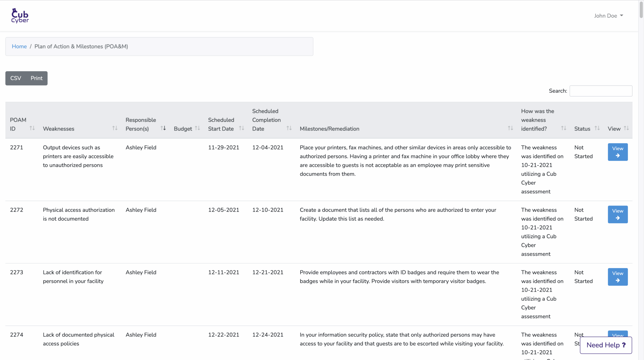Sort by Scheduled Completion Date
This screenshot has height=360, width=644.
[289, 128]
